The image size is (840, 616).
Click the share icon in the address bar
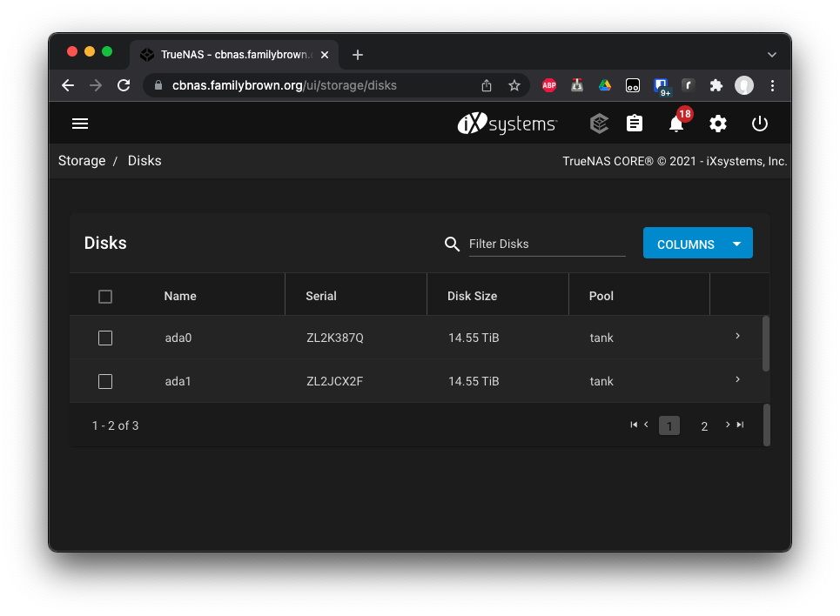coord(487,86)
